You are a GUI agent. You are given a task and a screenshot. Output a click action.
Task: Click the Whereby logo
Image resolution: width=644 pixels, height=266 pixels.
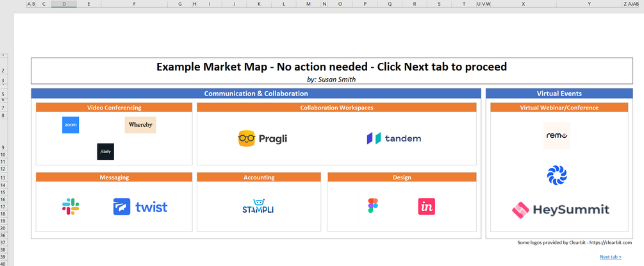pos(140,125)
